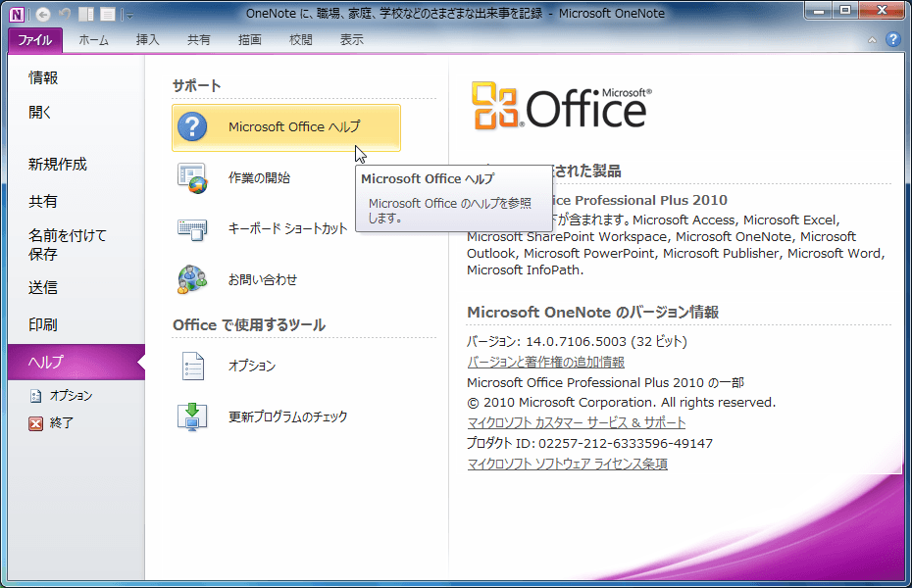Image resolution: width=912 pixels, height=588 pixels.
Task: Click the オプション document icon under Office tools
Action: [x=192, y=367]
